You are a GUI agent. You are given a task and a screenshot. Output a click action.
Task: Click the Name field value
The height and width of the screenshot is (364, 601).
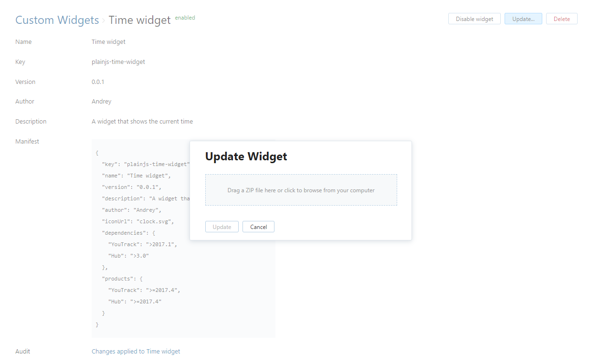108,42
